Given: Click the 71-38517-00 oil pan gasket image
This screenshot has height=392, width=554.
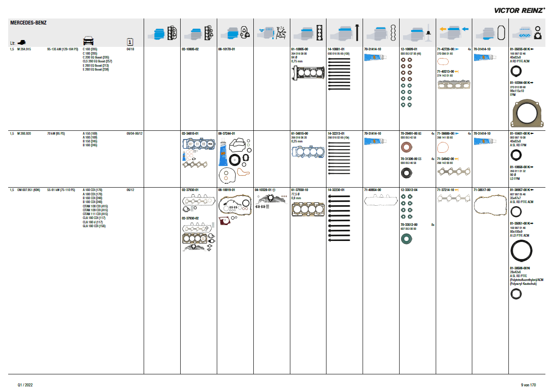Looking at the screenshot, I should (x=489, y=205).
